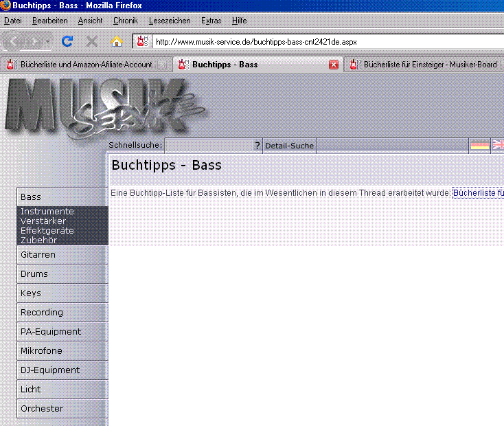Go to the Home page icon
Screen dimensions: 504x426
(x=116, y=41)
